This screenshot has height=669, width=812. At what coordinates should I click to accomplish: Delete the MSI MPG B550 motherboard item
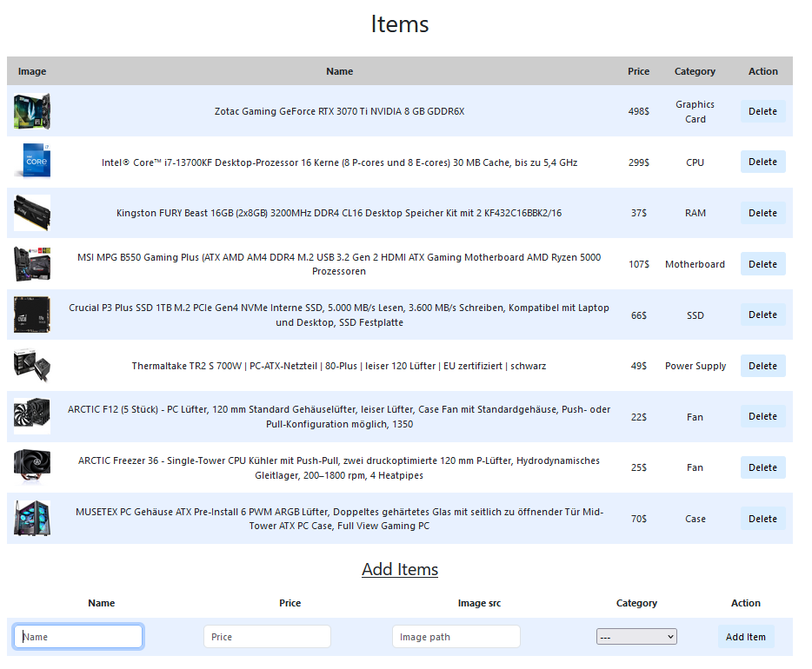click(762, 264)
